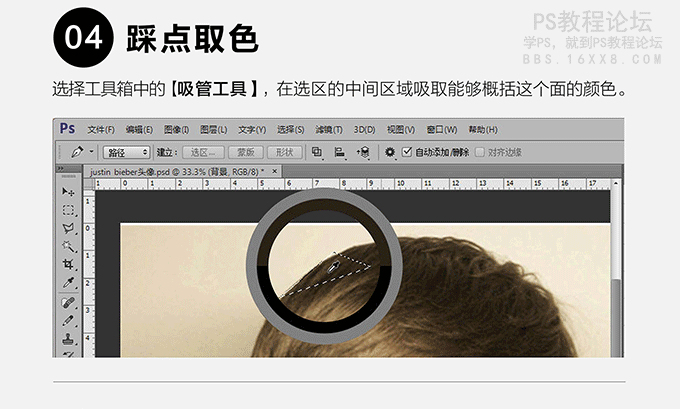The image size is (680, 409).
Task: Expand the toolbox double-arrow toggle
Action: (61, 168)
